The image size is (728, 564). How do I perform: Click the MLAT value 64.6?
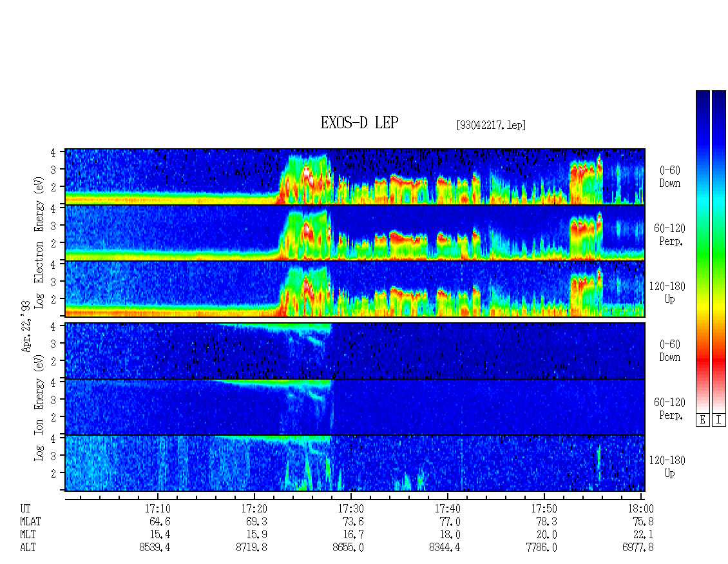[x=160, y=521]
